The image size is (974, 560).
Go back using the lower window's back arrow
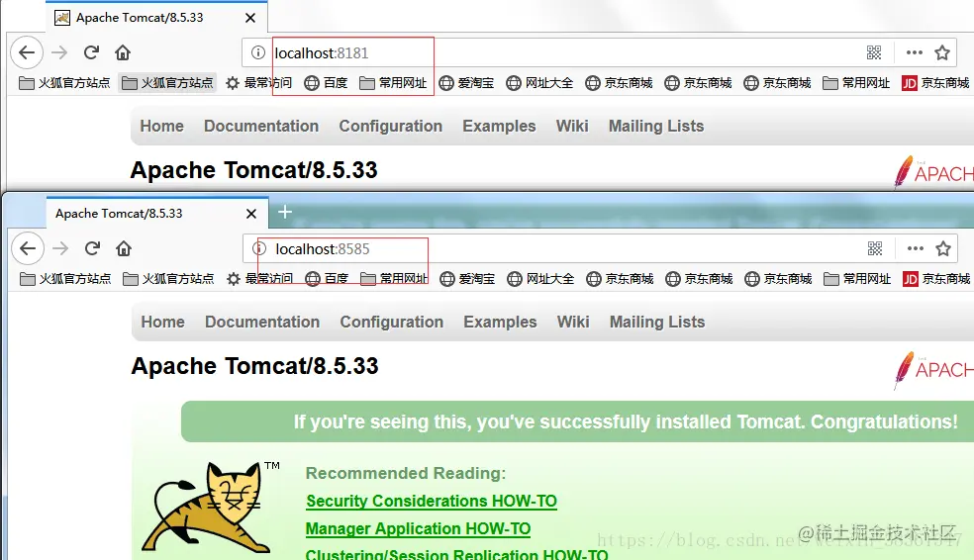(x=28, y=249)
